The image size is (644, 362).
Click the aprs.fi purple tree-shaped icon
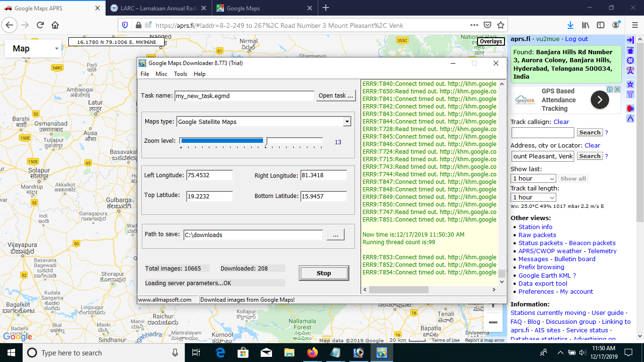[x=630, y=94]
